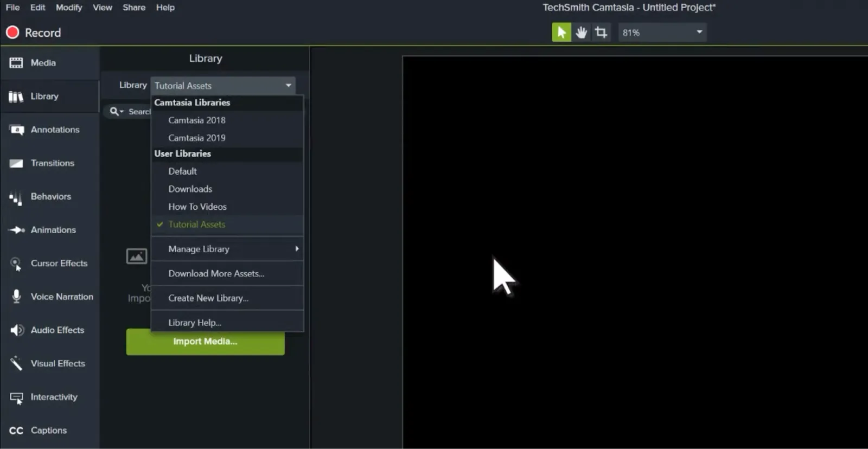The height and width of the screenshot is (449, 868).
Task: Select the Default user library
Action: [x=227, y=171]
